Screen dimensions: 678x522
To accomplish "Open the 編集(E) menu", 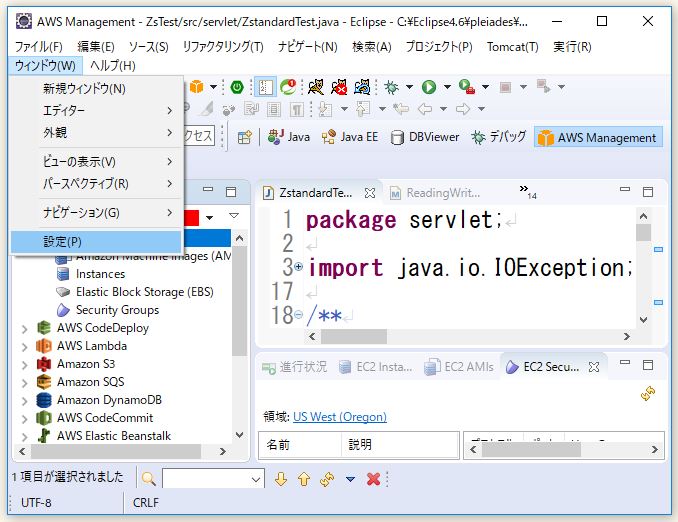I will pos(96,47).
